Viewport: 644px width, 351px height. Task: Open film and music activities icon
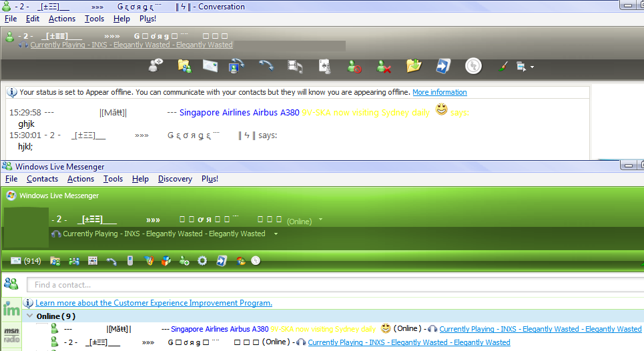295,65
